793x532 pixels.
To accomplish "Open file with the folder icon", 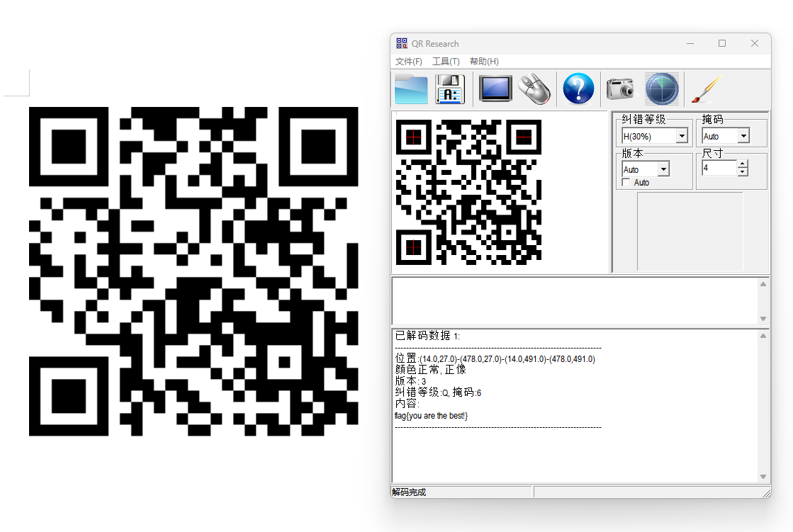I will pyautogui.click(x=410, y=89).
